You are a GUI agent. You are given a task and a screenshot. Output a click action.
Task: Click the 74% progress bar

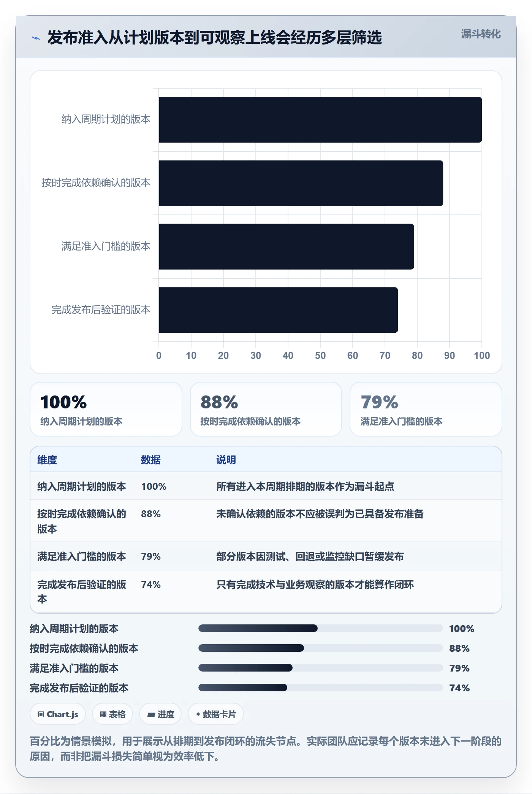pyautogui.click(x=321, y=688)
